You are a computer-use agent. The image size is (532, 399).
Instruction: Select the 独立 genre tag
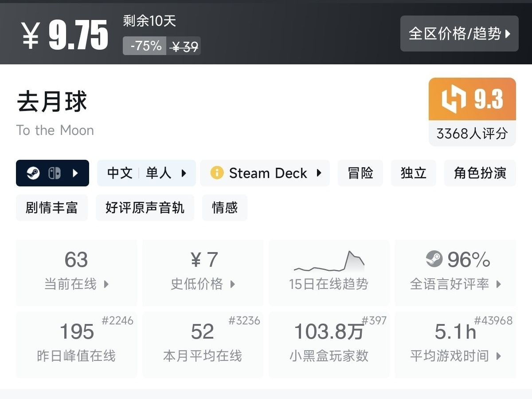(413, 173)
